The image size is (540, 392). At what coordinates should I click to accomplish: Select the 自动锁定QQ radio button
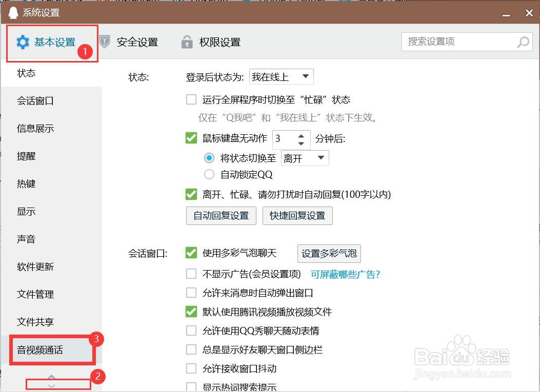(209, 174)
